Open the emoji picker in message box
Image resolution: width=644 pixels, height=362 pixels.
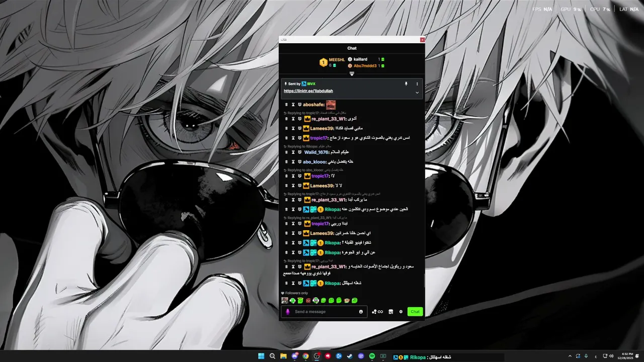pyautogui.click(x=361, y=312)
